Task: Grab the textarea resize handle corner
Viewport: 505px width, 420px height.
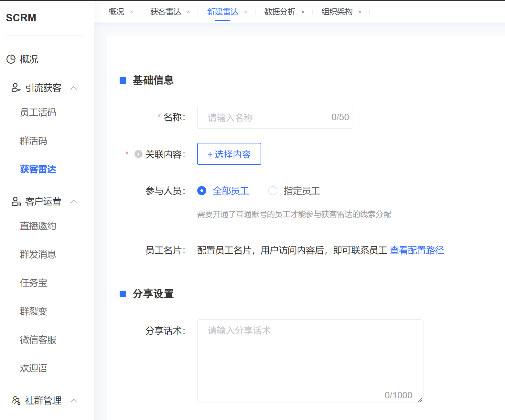Action: click(x=420, y=400)
